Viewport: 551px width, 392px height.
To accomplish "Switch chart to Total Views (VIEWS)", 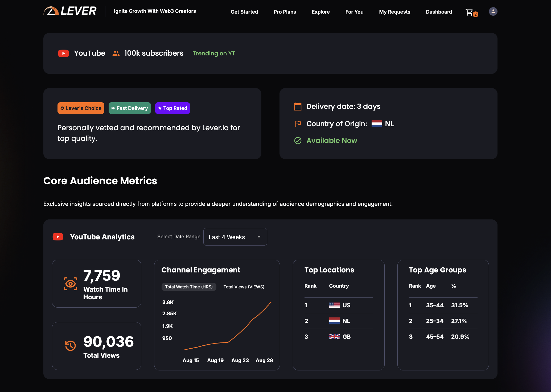I will 244,287.
